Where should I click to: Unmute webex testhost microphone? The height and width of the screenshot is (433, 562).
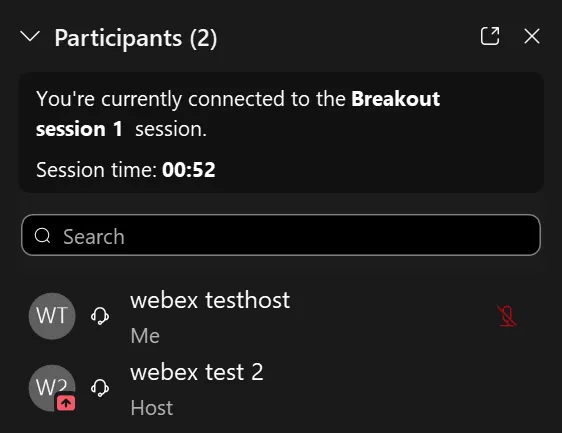(x=507, y=316)
